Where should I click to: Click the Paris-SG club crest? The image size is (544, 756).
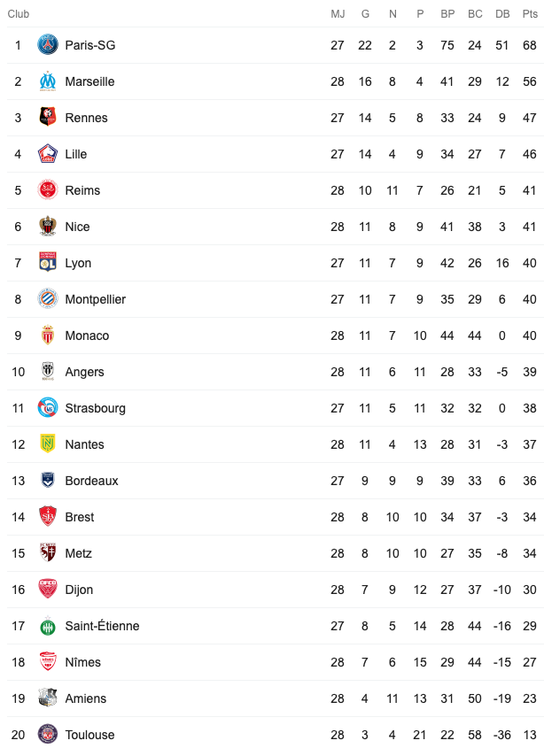click(48, 45)
